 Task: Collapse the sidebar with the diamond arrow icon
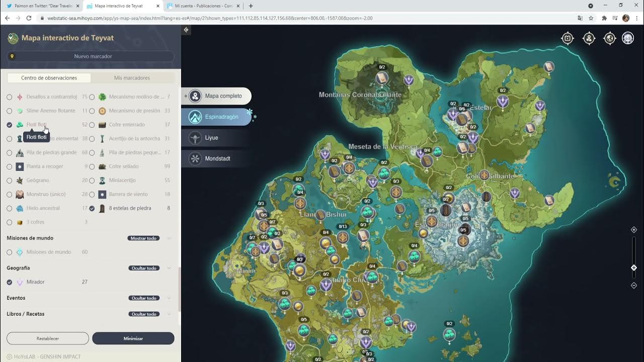tap(186, 30)
